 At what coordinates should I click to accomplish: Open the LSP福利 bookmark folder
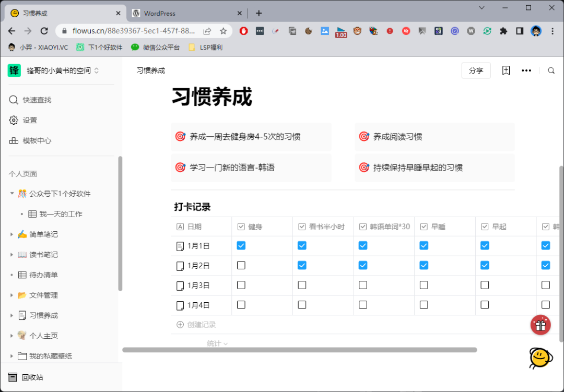click(206, 47)
